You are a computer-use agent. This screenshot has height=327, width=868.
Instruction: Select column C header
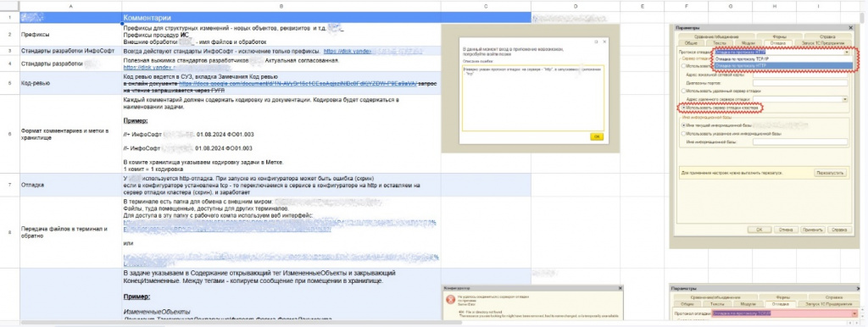486,6
